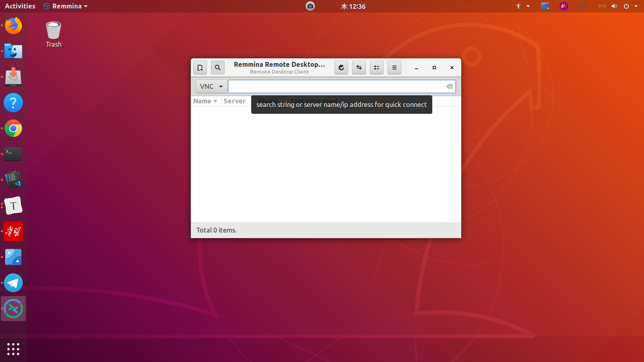Open the accessibility menu in top bar
644x362 pixels.
[522, 6]
